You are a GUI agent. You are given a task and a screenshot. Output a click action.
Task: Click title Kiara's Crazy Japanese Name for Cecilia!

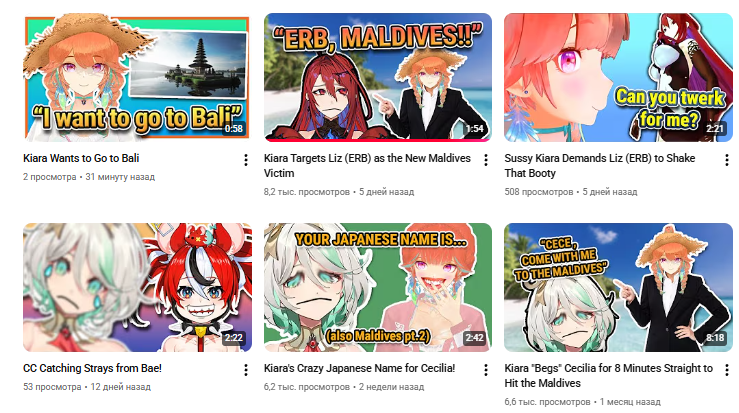359,368
